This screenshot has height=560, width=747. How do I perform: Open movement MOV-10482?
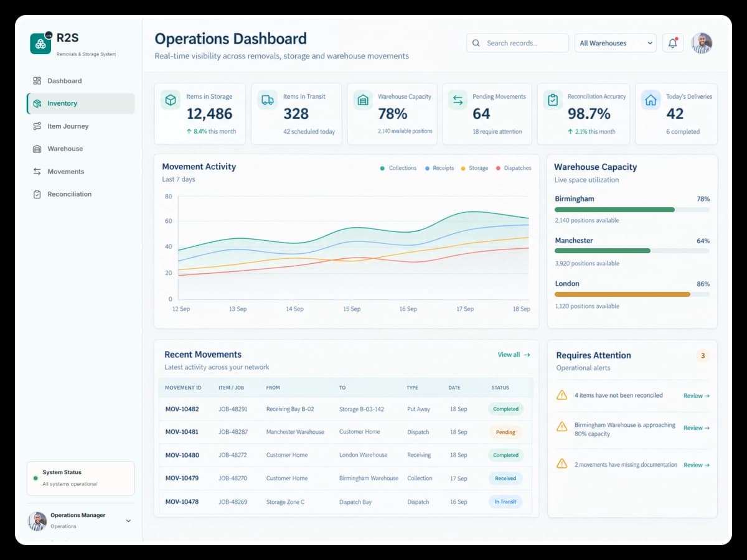pos(182,409)
